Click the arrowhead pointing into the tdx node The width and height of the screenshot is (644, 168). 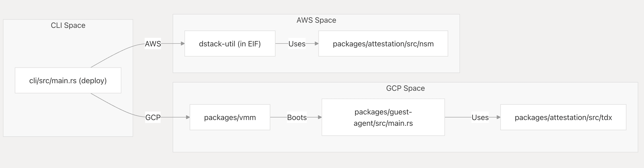tap(499, 117)
